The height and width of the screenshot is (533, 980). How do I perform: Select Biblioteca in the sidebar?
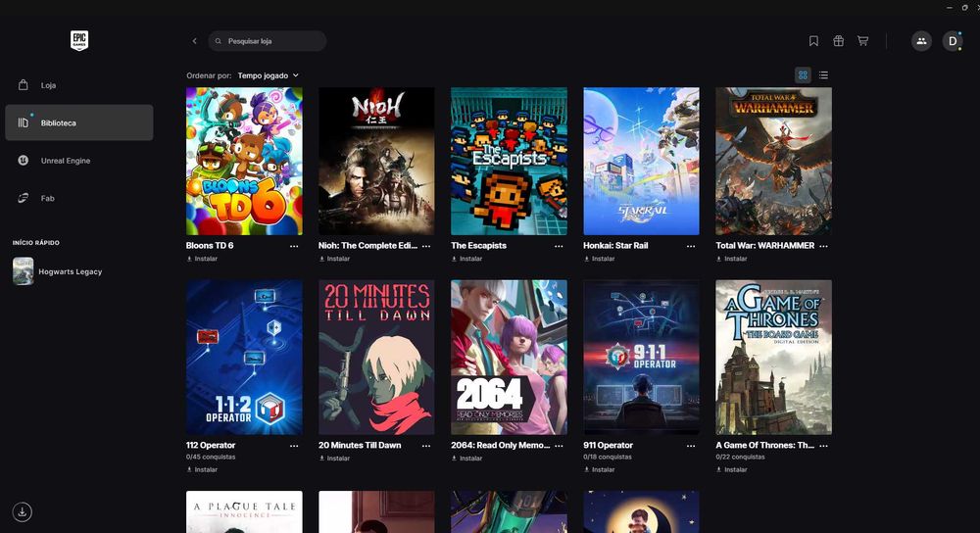[78, 122]
